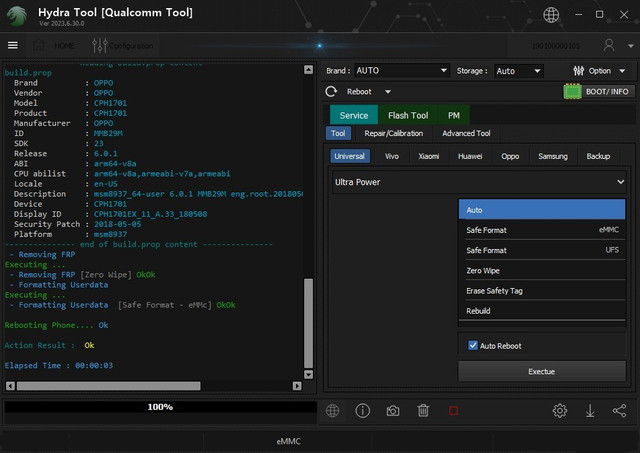Open the Brand AUTO dropdown
Screen dimensions: 640x453
point(402,71)
